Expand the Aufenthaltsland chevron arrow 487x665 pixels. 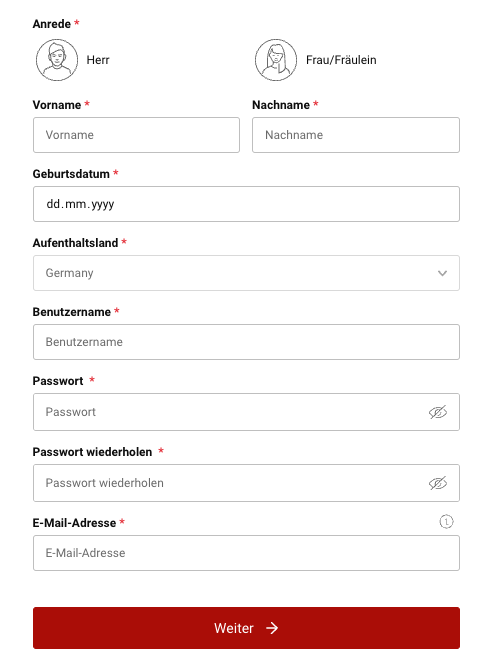(442, 273)
